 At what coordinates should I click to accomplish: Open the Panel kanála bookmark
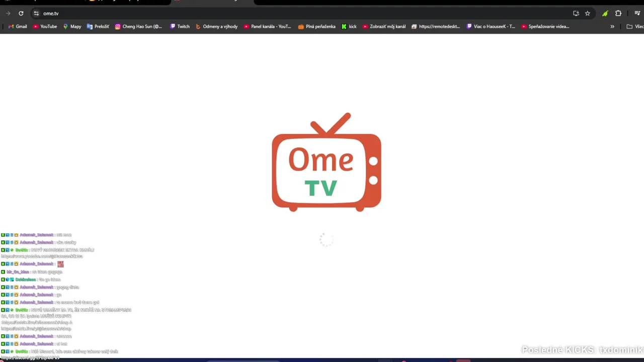click(x=267, y=27)
